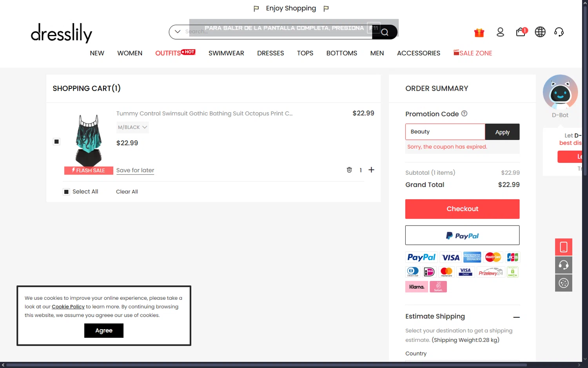Click the Apply promotion code button
Image resolution: width=588 pixels, height=368 pixels.
[x=502, y=132]
